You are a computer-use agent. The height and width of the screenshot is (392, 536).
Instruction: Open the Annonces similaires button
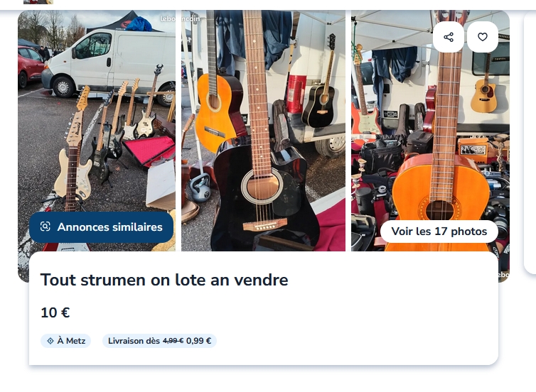point(101,227)
